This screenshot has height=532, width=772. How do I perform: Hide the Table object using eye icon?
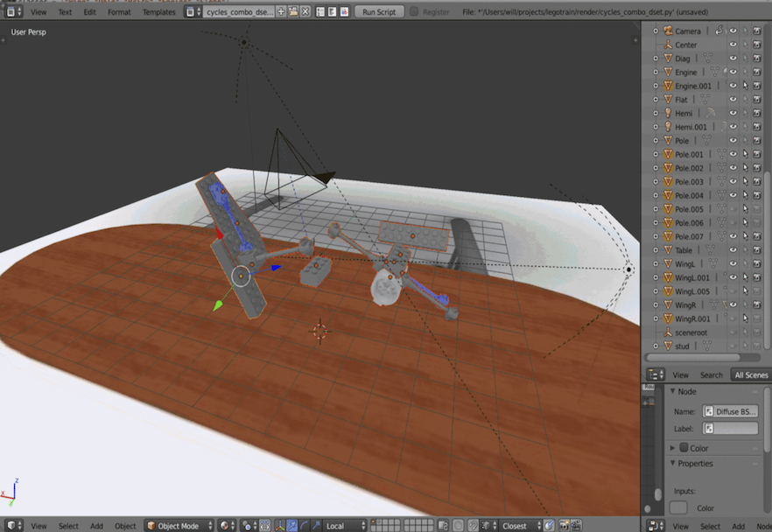pyautogui.click(x=733, y=250)
